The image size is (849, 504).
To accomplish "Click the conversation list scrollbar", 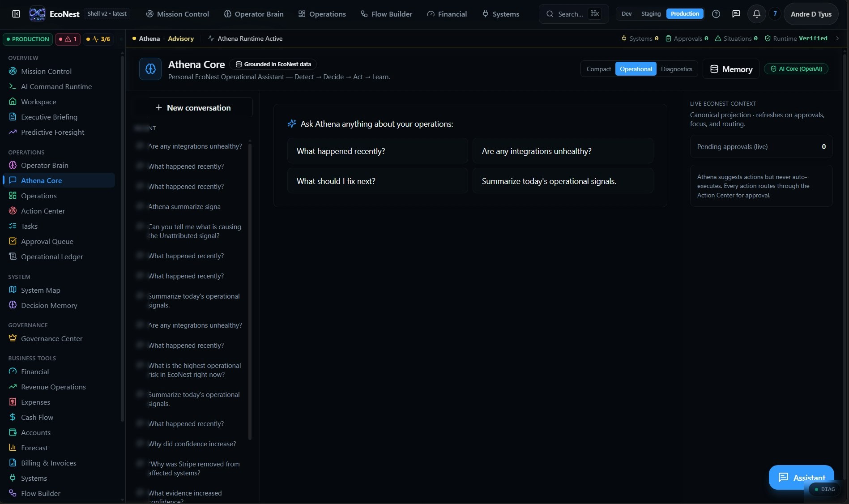I will point(250,291).
